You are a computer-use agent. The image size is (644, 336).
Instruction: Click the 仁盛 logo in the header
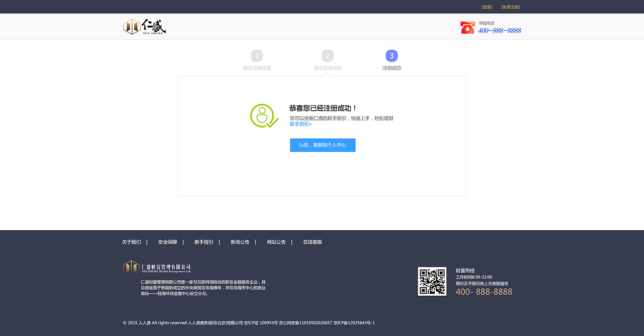point(144,26)
